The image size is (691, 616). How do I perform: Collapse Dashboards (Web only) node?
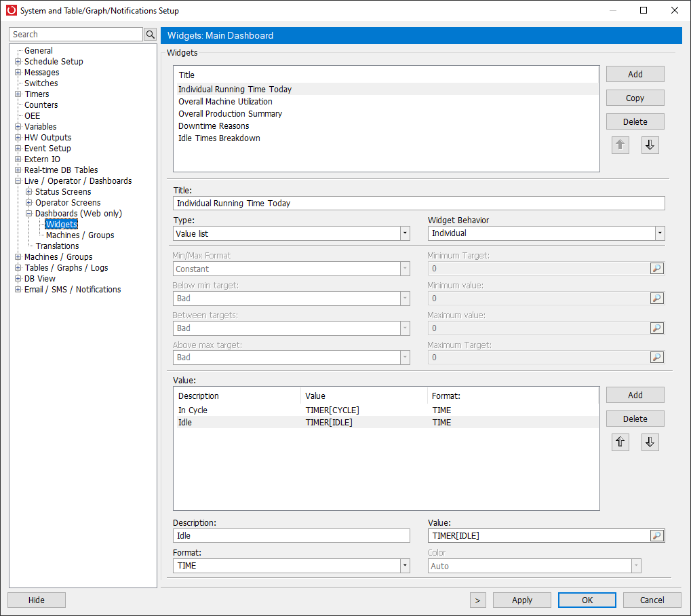point(28,214)
